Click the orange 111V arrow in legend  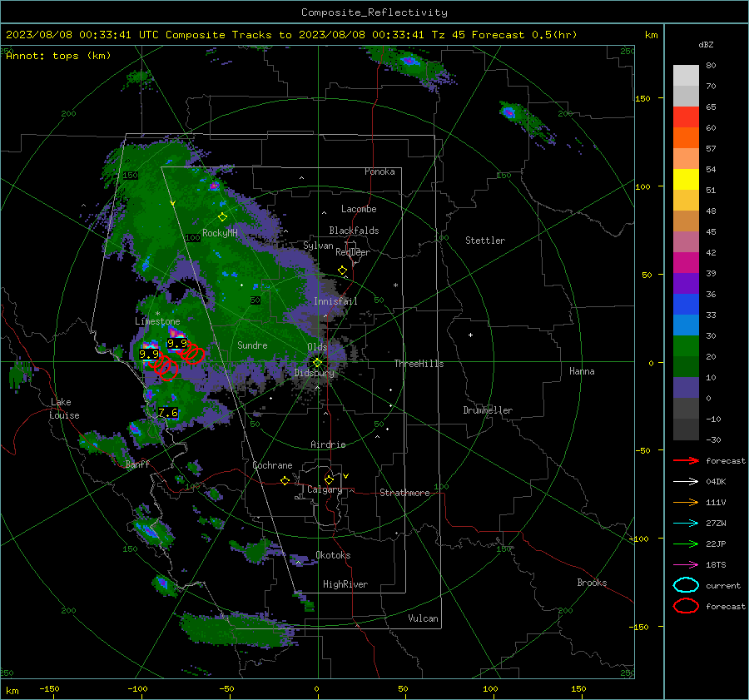[686, 502]
